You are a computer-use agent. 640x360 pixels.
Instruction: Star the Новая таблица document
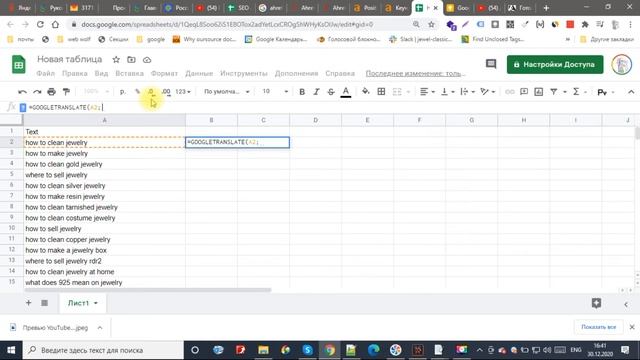coord(116,60)
